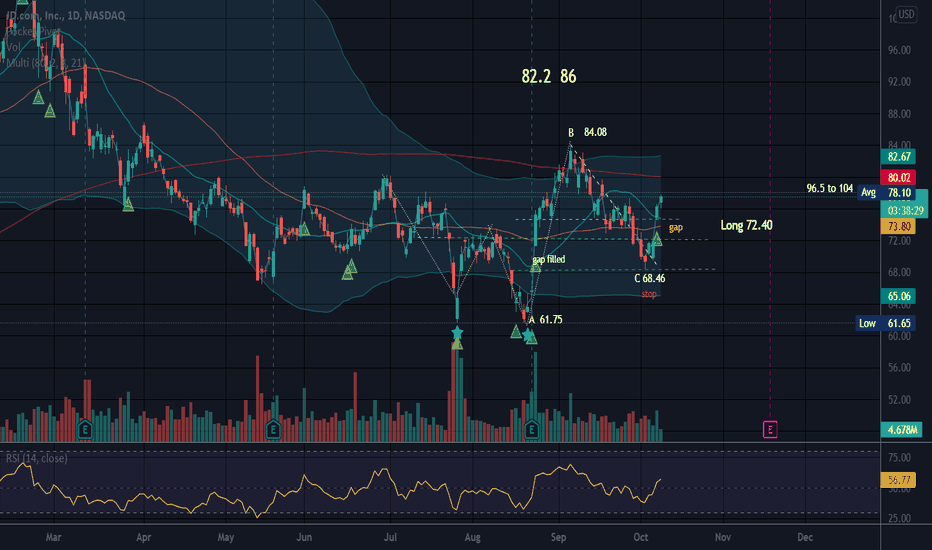The width and height of the screenshot is (932, 550).
Task: Click the 60.00 price axis value
Action: (899, 336)
